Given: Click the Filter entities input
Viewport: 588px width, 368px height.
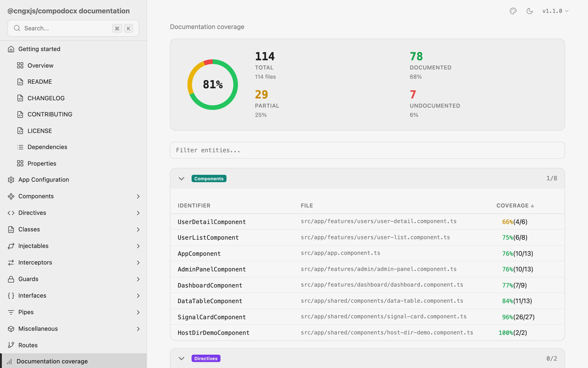Looking at the screenshot, I should (x=367, y=150).
